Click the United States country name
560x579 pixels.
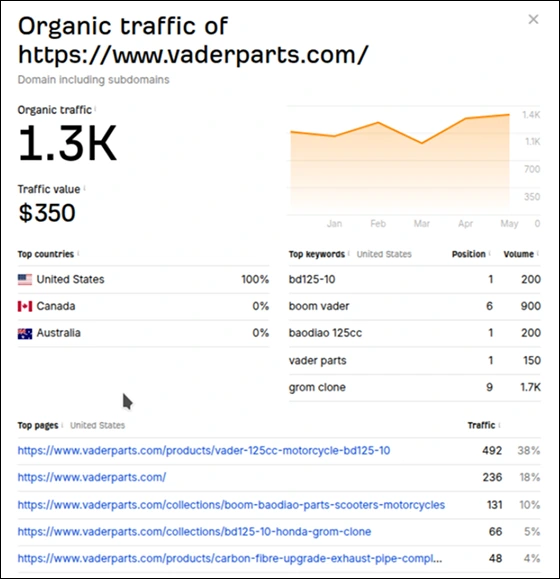pos(71,279)
